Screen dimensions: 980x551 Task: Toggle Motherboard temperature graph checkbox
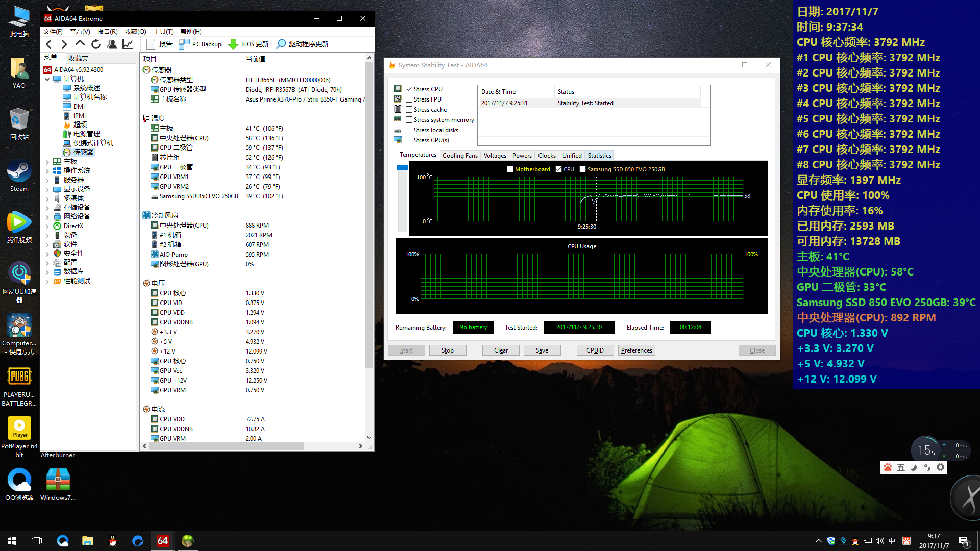(x=510, y=169)
